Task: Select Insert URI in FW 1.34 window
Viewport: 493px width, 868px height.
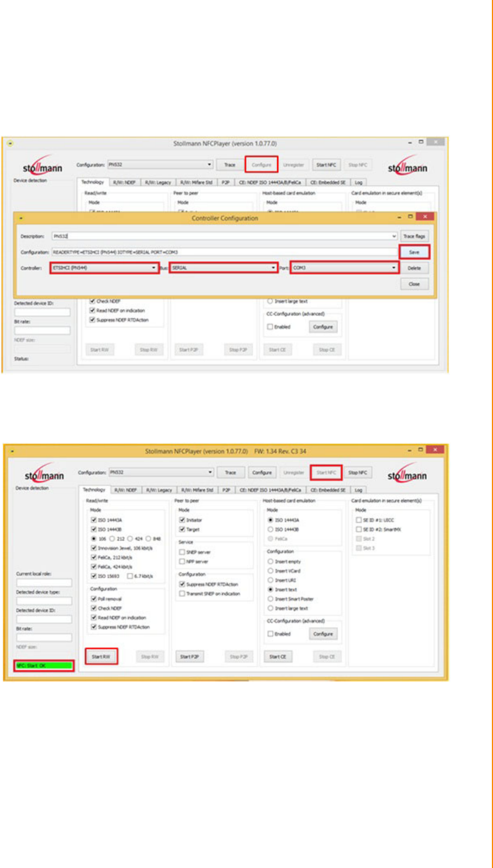Action: [271, 580]
